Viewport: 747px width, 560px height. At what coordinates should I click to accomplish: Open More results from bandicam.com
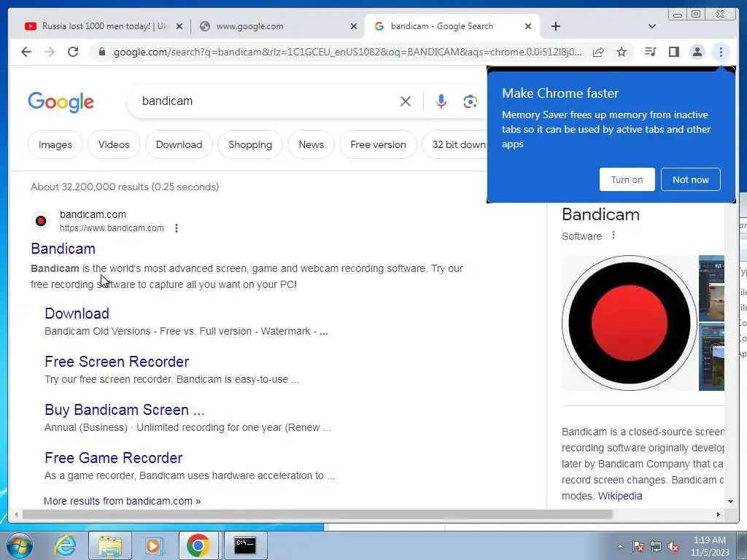point(122,501)
